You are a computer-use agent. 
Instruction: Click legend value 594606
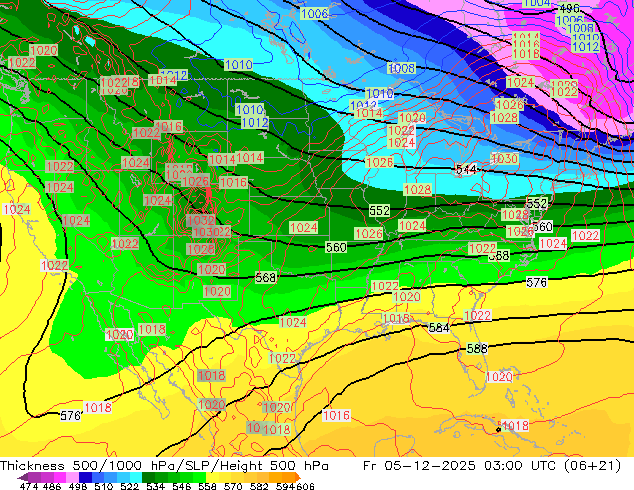pos(295,486)
